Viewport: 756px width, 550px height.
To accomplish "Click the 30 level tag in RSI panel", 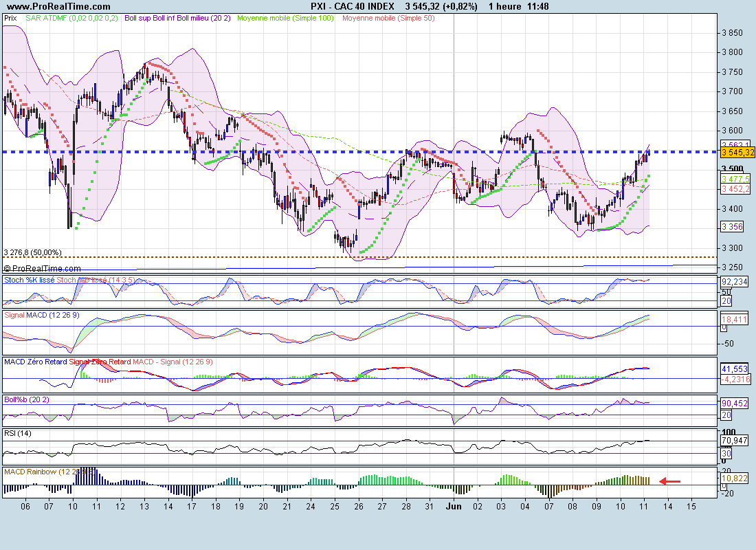I will click(x=726, y=454).
